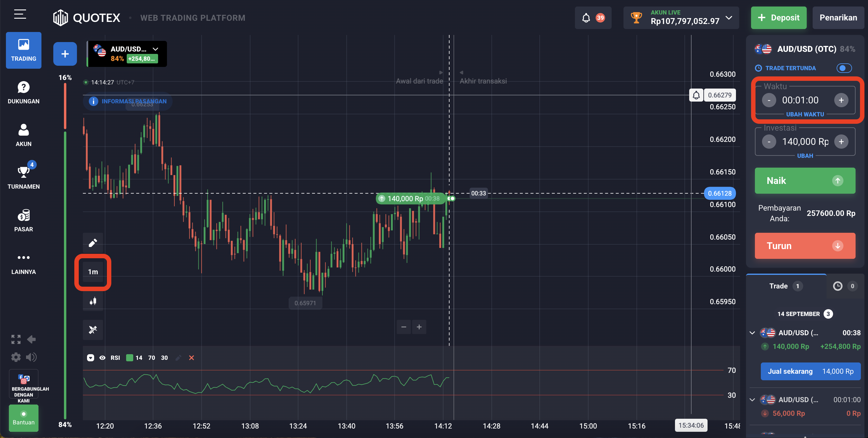Open settings gear icon

[x=16, y=357]
